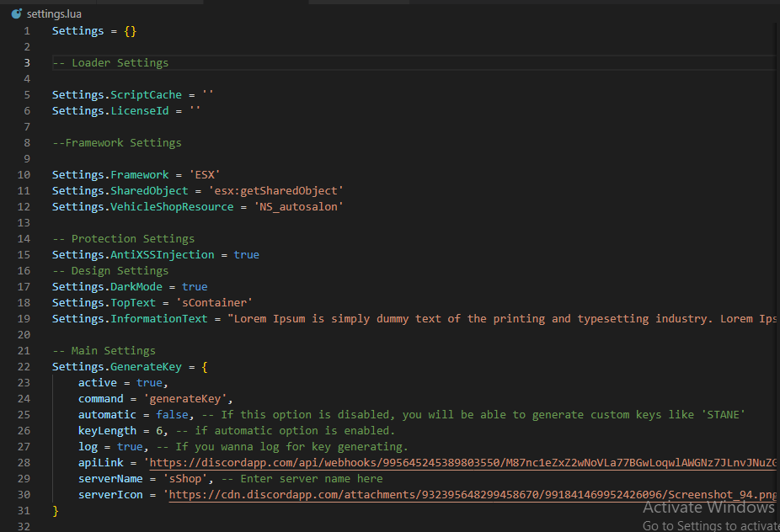Click the 'sContainer' string value
Screen dimensions: 780x532
click(215, 302)
